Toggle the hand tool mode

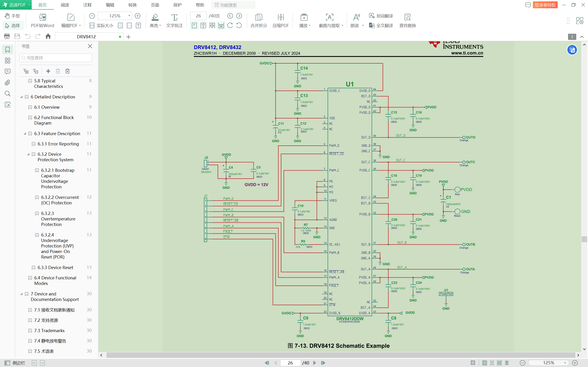pyautogui.click(x=12, y=16)
